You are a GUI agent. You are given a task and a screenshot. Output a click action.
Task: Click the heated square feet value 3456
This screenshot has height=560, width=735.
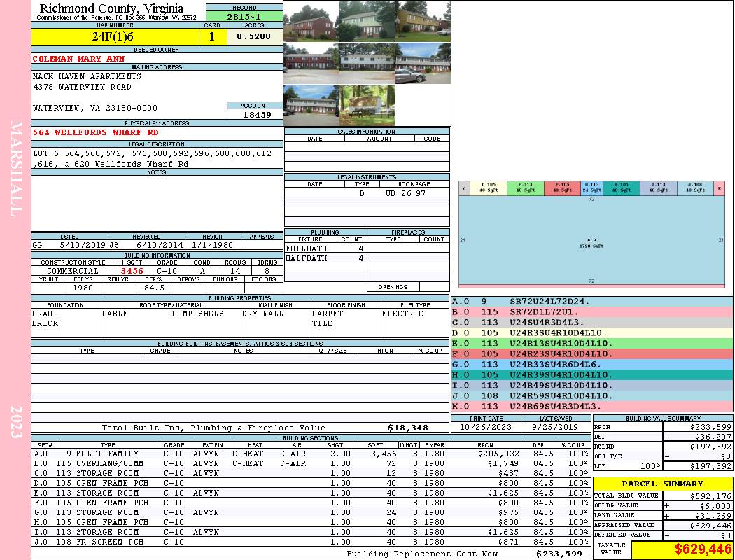pyautogui.click(x=132, y=271)
